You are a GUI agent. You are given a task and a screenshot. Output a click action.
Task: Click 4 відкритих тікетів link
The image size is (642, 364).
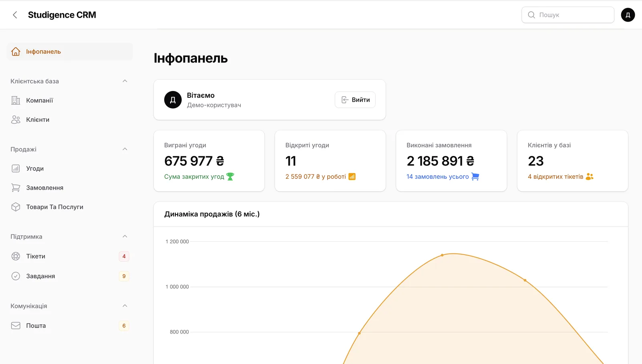coord(555,176)
